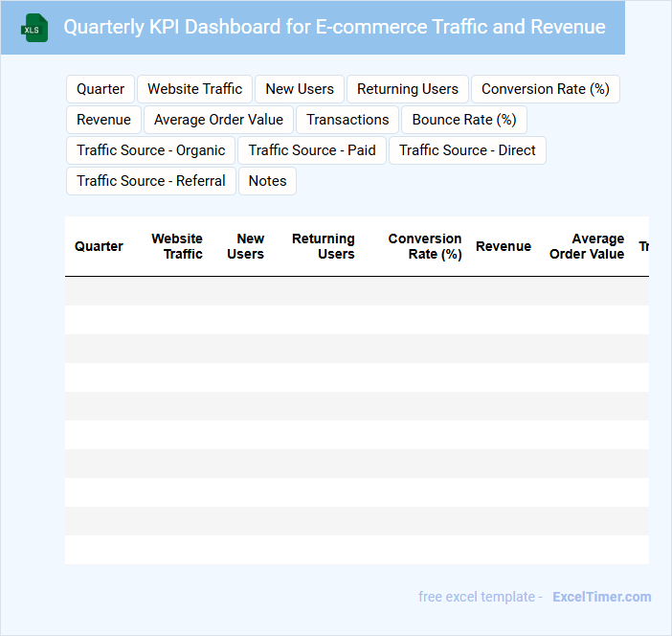Click Traffic Source - Paid tag
Viewport: 672px width, 636px height.
(312, 150)
